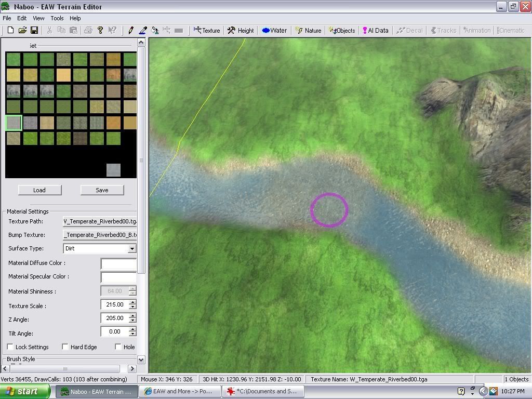Open the File menu

click(7, 18)
